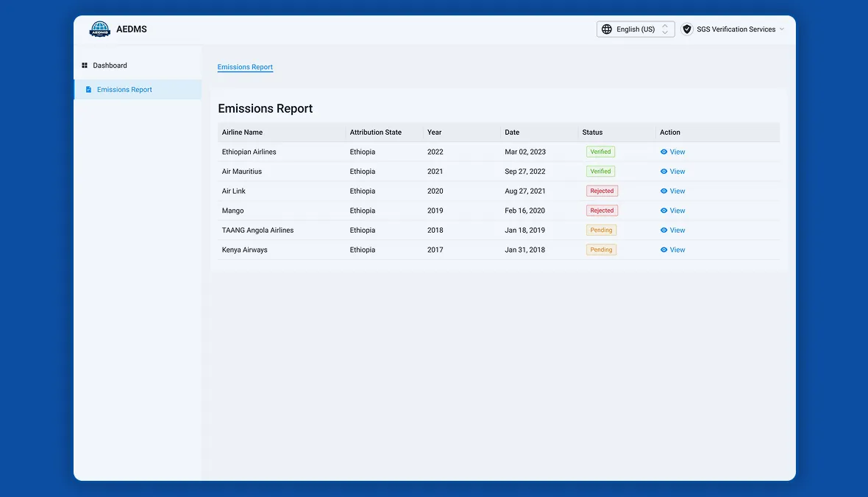
Task: Click the Status column header
Action: click(592, 133)
